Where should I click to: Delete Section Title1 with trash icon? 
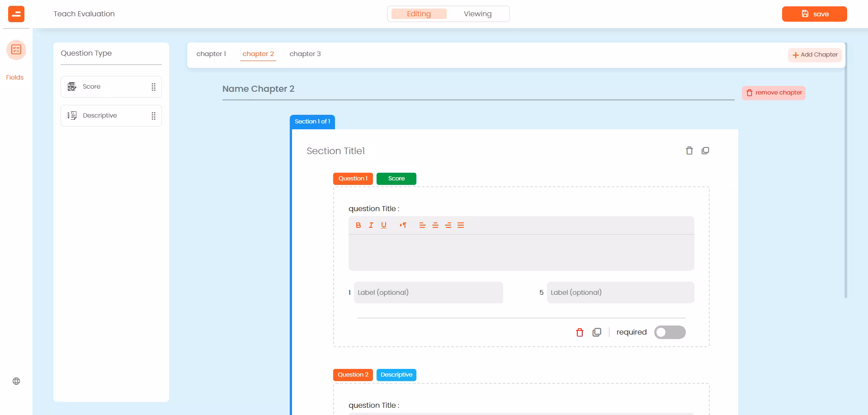click(x=689, y=151)
